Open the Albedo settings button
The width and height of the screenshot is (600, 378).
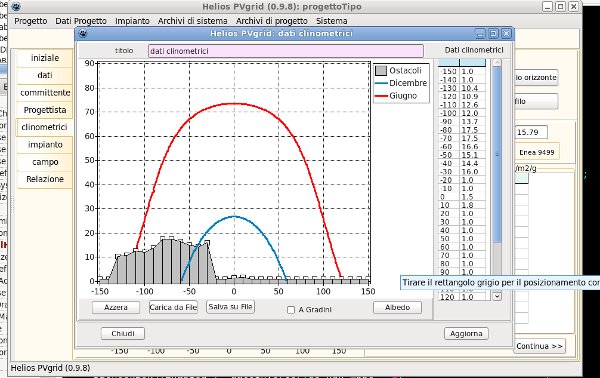coord(398,307)
